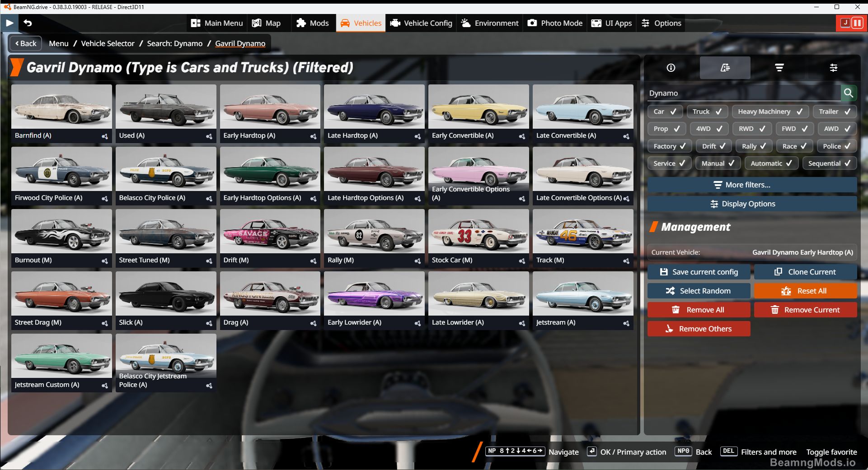
Task: Select the Mods menu item
Action: (x=313, y=23)
